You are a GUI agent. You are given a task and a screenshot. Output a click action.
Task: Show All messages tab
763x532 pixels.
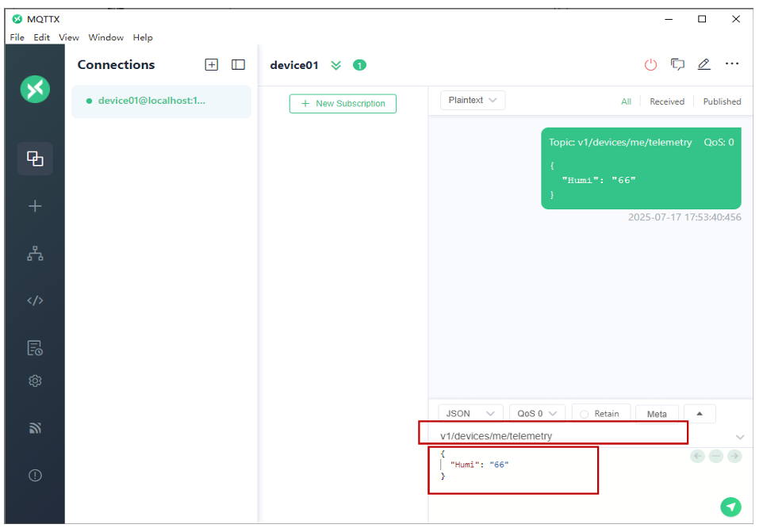pos(626,101)
